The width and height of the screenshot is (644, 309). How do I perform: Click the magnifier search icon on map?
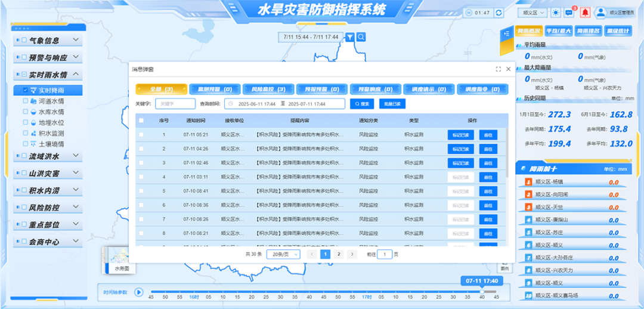coord(361,37)
